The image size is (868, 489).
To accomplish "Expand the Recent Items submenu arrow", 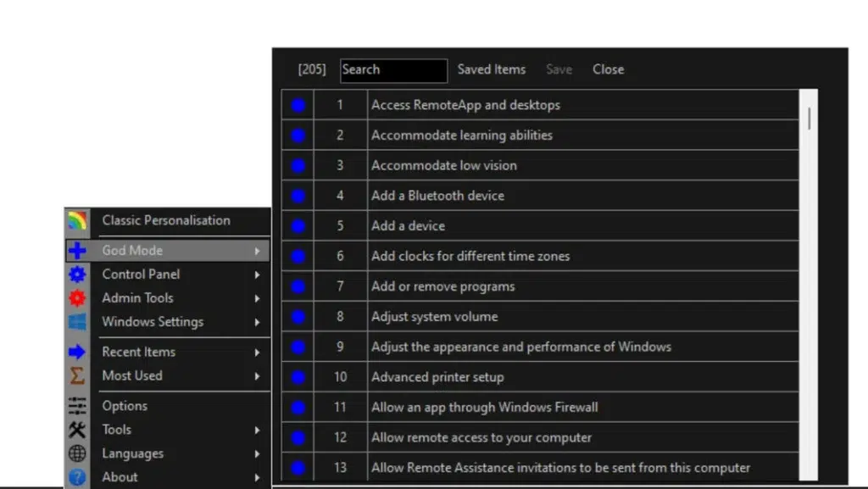I will [258, 352].
